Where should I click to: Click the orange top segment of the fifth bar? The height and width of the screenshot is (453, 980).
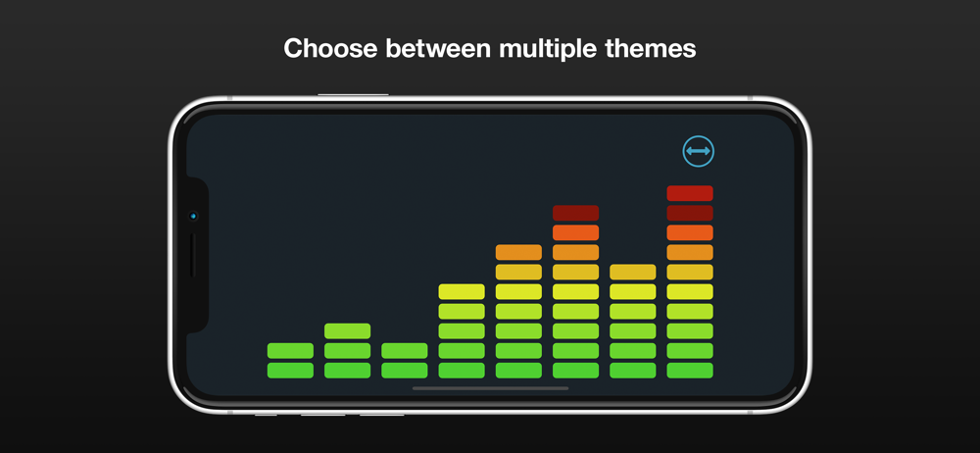click(x=518, y=252)
